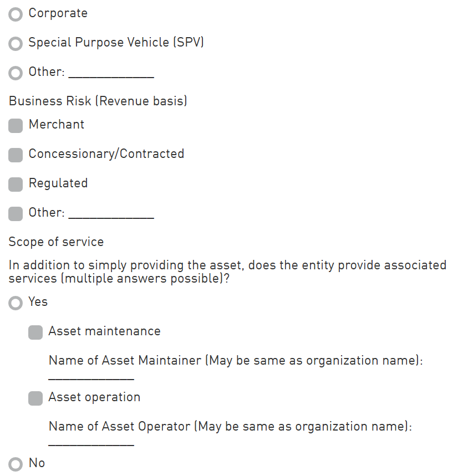The height and width of the screenshot is (476, 463).
Task: Select Yes for associated services
Action: [x=16, y=303]
